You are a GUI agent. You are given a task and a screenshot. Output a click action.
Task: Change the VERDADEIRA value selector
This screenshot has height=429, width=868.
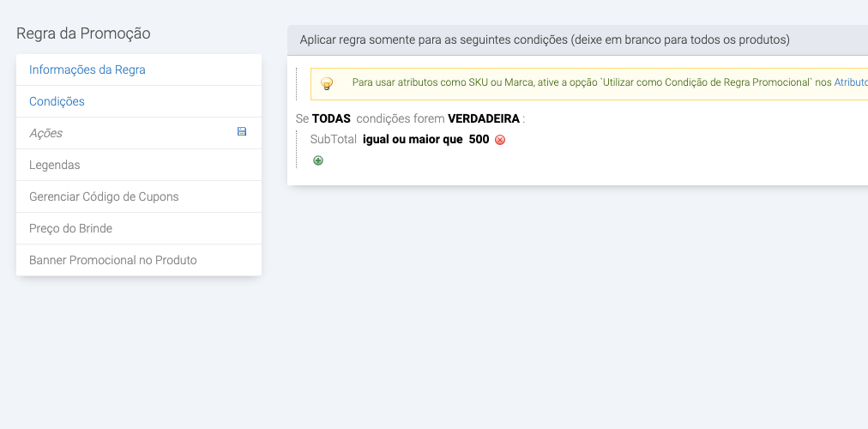pyautogui.click(x=483, y=118)
